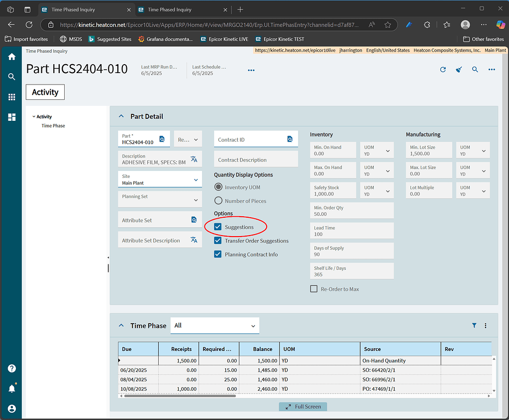
Task: Click the Home icon in the left sidebar
Action: click(x=11, y=57)
